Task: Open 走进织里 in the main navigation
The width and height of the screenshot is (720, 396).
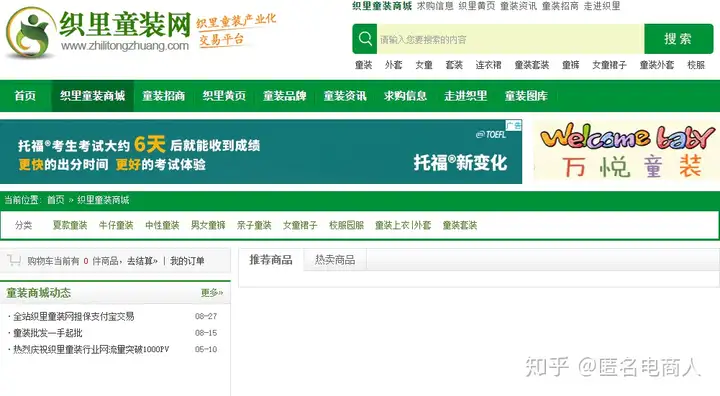Action: (x=466, y=96)
